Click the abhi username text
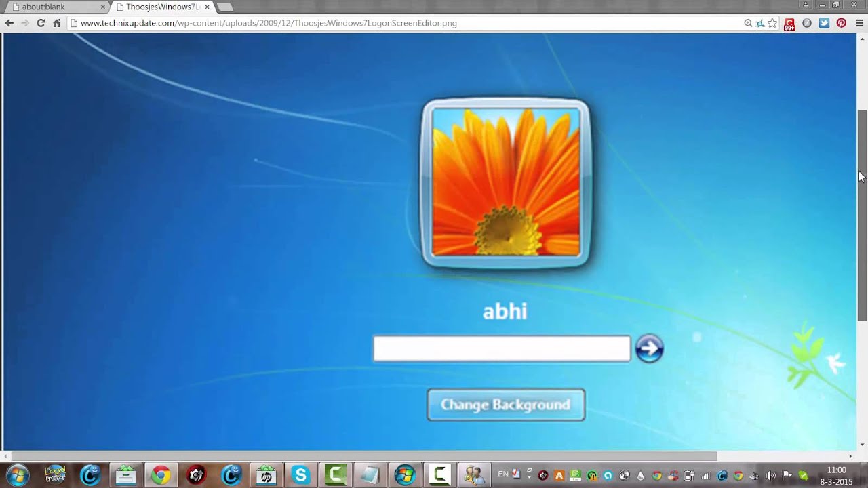This screenshot has width=868, height=488. click(x=505, y=311)
